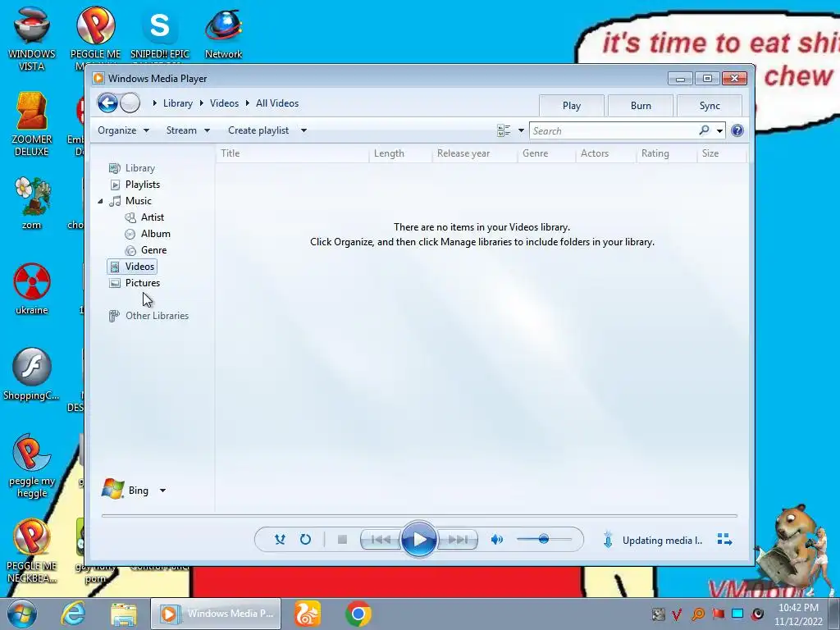Click the Updating media status text
The image size is (840, 630).
662,540
